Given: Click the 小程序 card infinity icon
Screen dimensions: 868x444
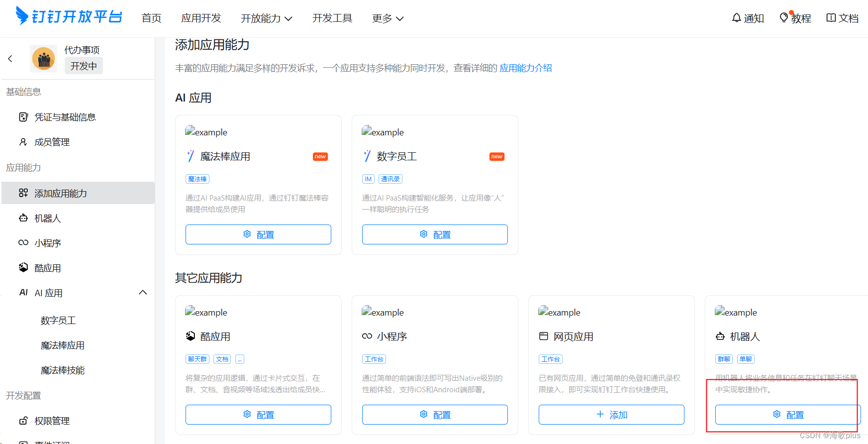Looking at the screenshot, I should (367, 336).
